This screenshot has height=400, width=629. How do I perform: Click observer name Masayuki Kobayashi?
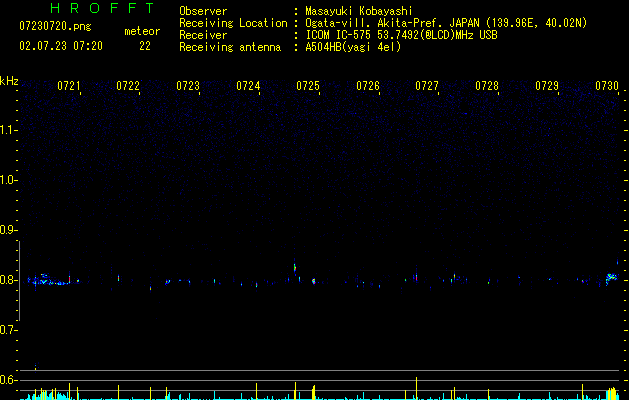click(359, 11)
